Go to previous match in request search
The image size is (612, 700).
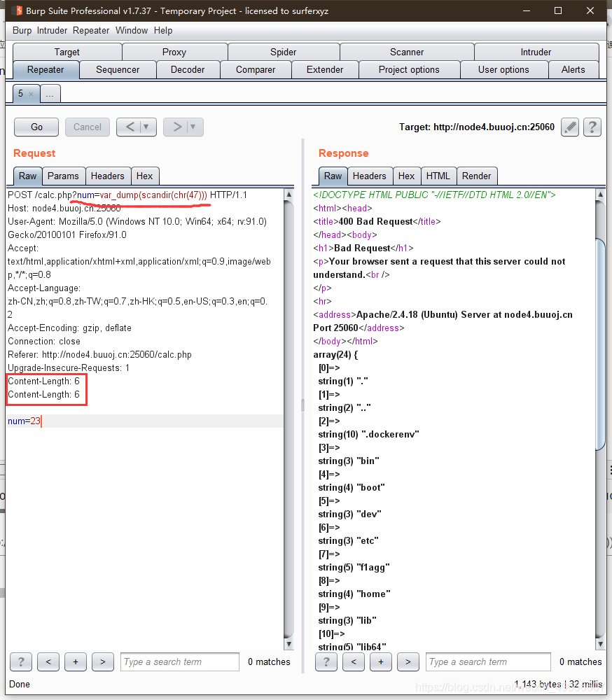pyautogui.click(x=48, y=661)
